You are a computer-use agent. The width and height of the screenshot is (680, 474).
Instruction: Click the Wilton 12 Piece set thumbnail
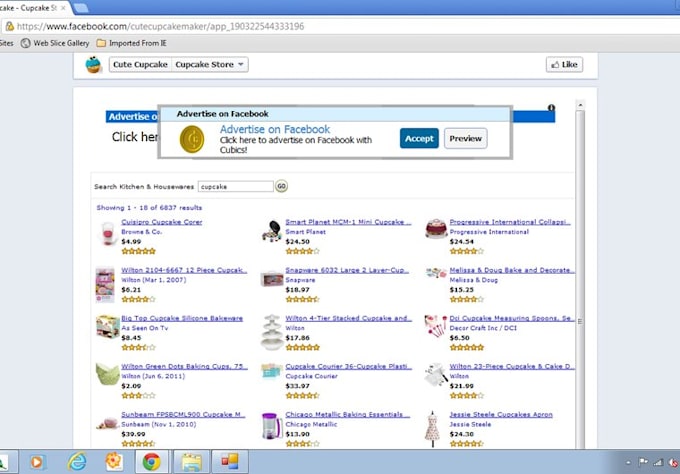tap(105, 284)
